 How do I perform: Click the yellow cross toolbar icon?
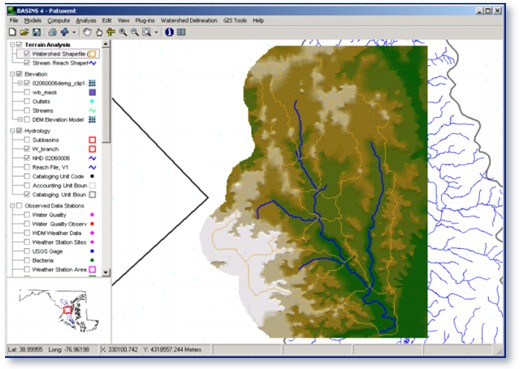[x=111, y=32]
